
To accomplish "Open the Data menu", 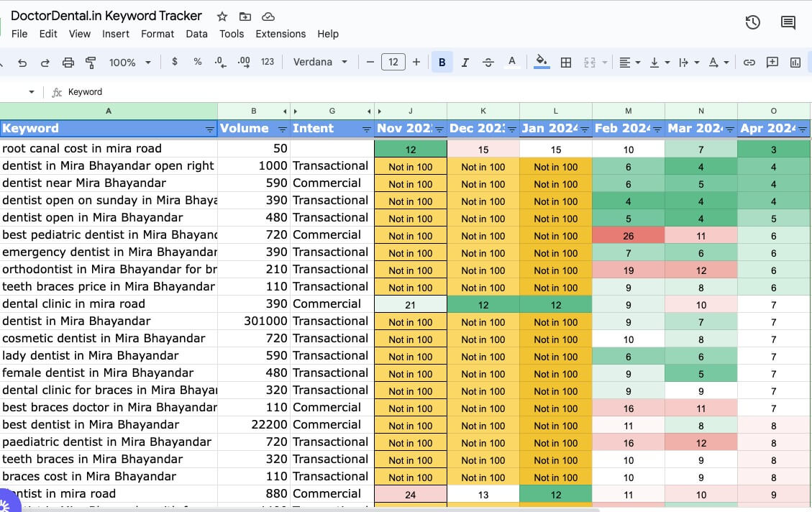I will click(196, 34).
